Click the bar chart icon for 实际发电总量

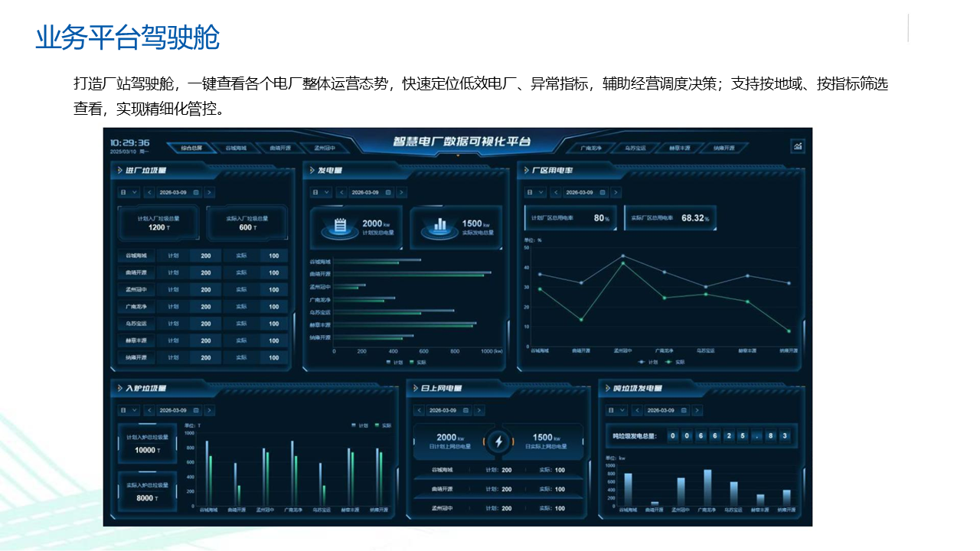(440, 225)
